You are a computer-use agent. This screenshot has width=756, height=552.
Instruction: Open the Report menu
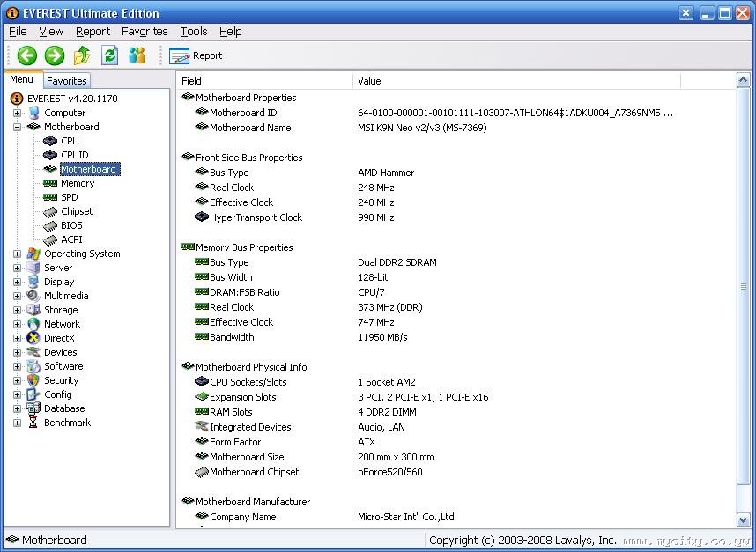point(93,32)
